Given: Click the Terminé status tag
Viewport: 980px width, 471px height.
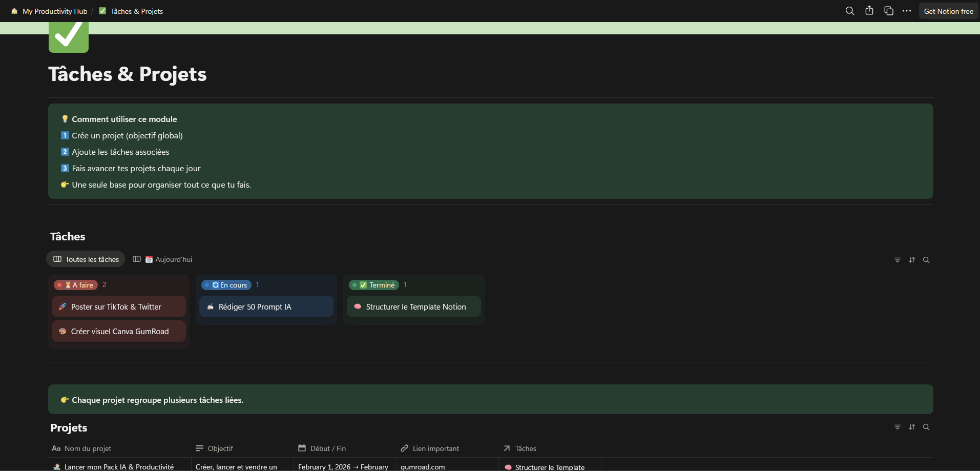Looking at the screenshot, I should tap(374, 285).
